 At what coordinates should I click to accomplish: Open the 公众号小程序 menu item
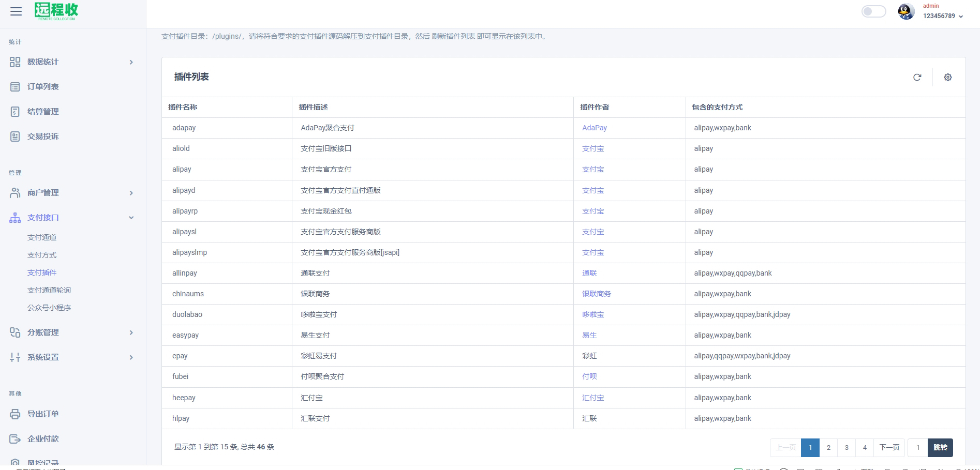tap(50, 308)
